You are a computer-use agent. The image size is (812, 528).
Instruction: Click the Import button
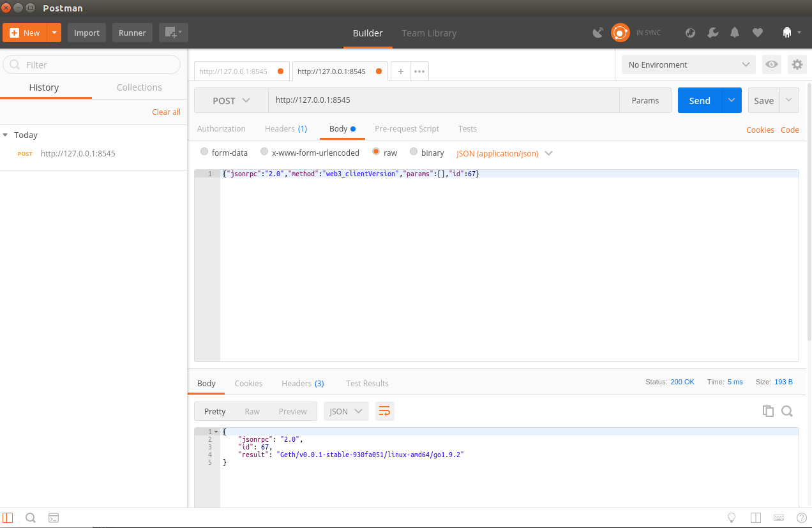(x=87, y=33)
